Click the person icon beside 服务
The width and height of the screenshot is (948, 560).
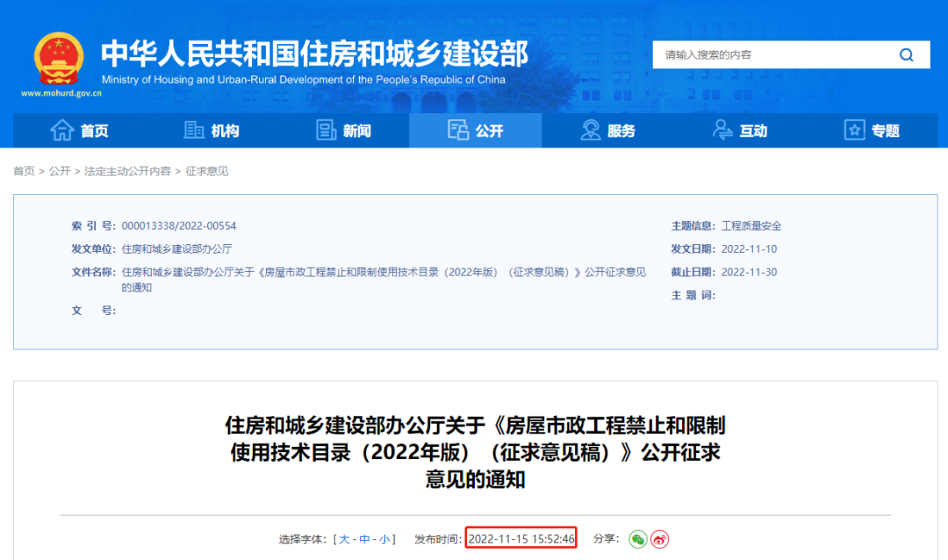[x=589, y=129]
